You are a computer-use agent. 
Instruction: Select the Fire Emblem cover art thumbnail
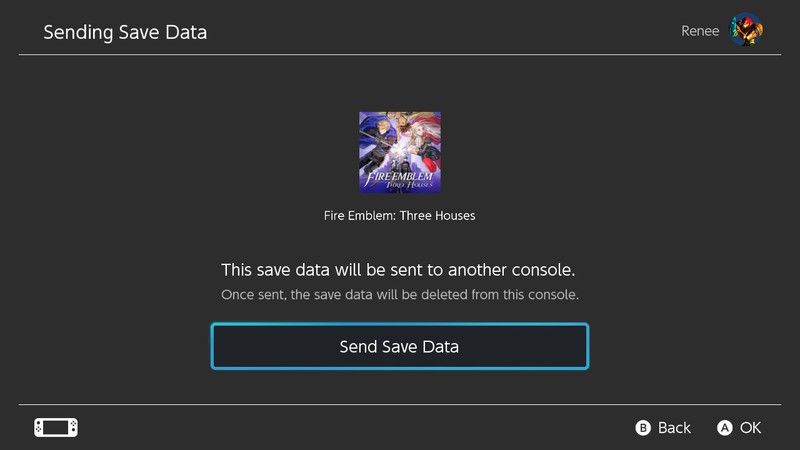(400, 152)
